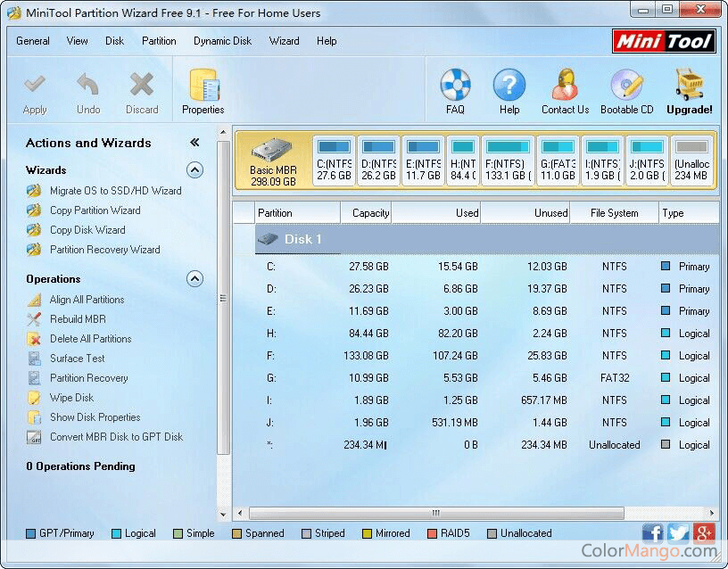This screenshot has width=728, height=569.
Task: Collapse the Operations section
Action: coord(194,279)
